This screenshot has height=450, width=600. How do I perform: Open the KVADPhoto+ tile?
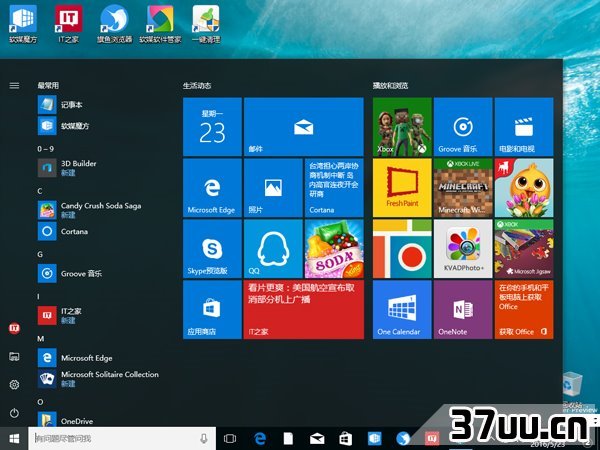click(463, 249)
